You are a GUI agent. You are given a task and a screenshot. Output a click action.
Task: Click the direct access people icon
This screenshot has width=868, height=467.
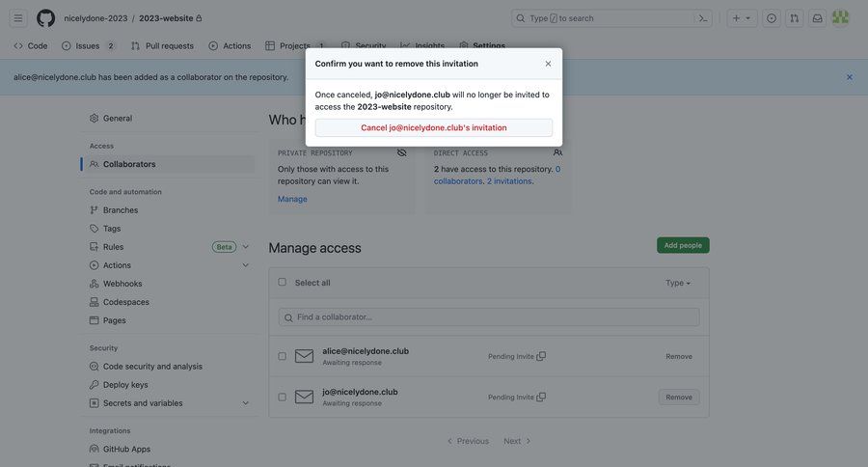point(557,152)
